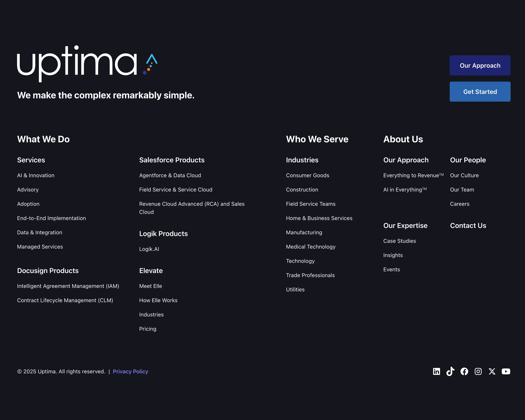Open the Events link
This screenshot has width=525, height=420.
point(391,269)
